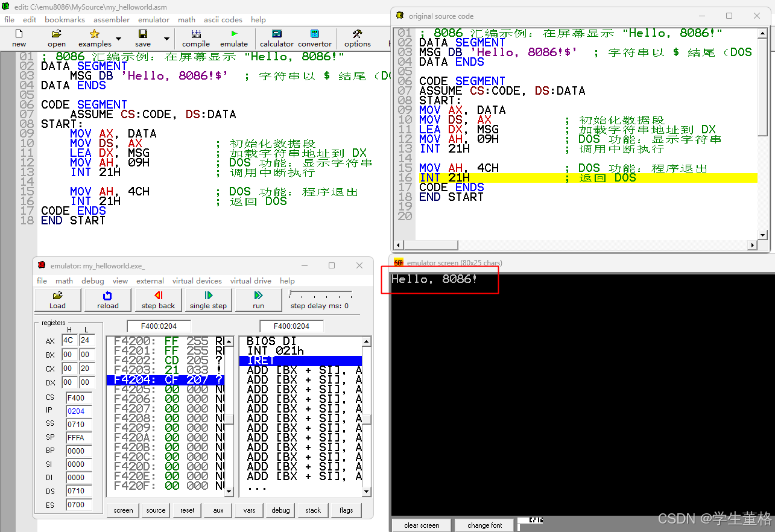Click the memory list vertical scrollbar
Image resolution: width=775 pixels, height=532 pixels.
pos(229,416)
